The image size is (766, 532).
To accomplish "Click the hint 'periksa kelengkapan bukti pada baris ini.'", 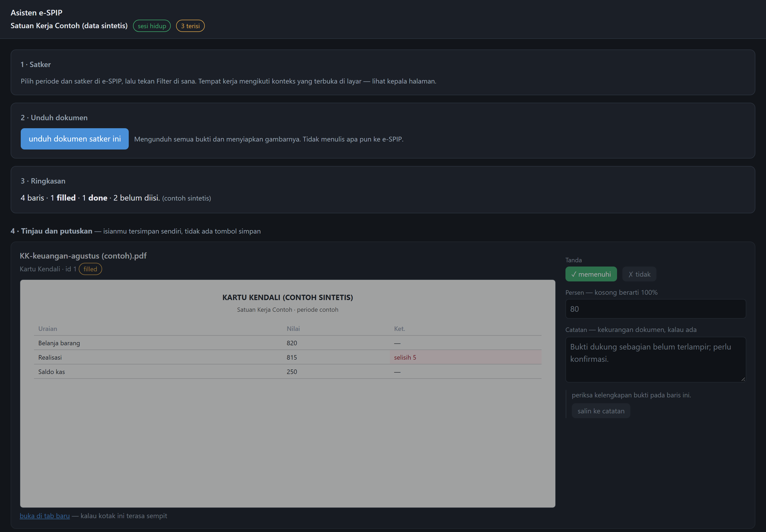I will (x=631, y=395).
